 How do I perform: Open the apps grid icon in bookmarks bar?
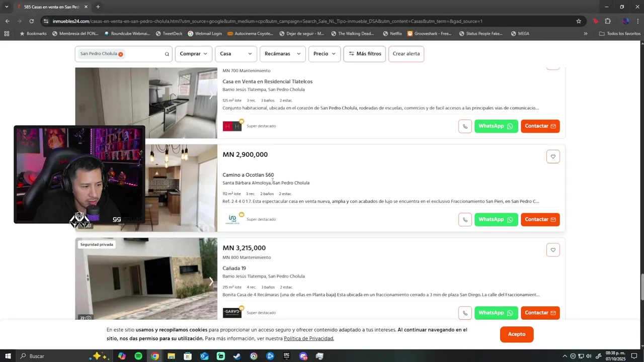point(7,34)
